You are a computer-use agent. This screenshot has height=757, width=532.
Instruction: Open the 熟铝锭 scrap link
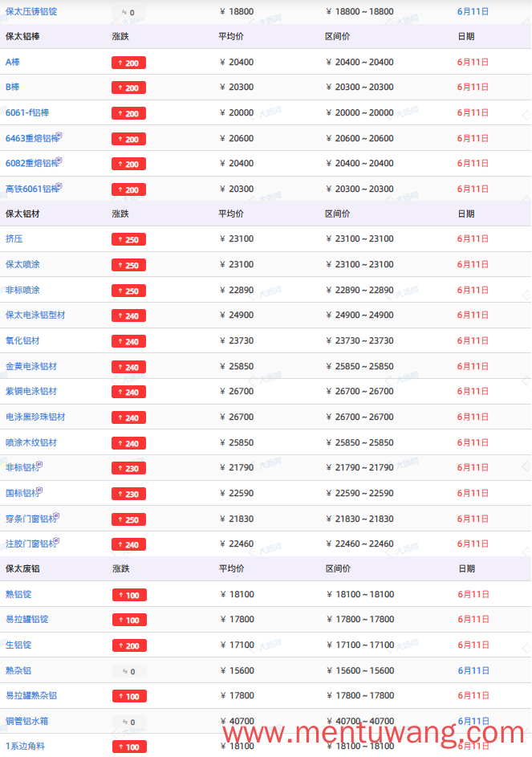(x=18, y=594)
